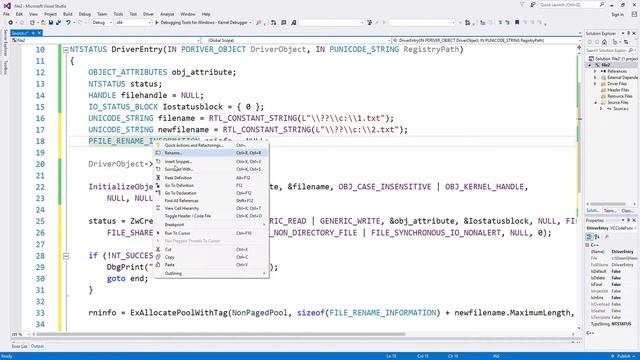Switch to the Error List tab
This screenshot has width=640, height=360.
[19, 346]
